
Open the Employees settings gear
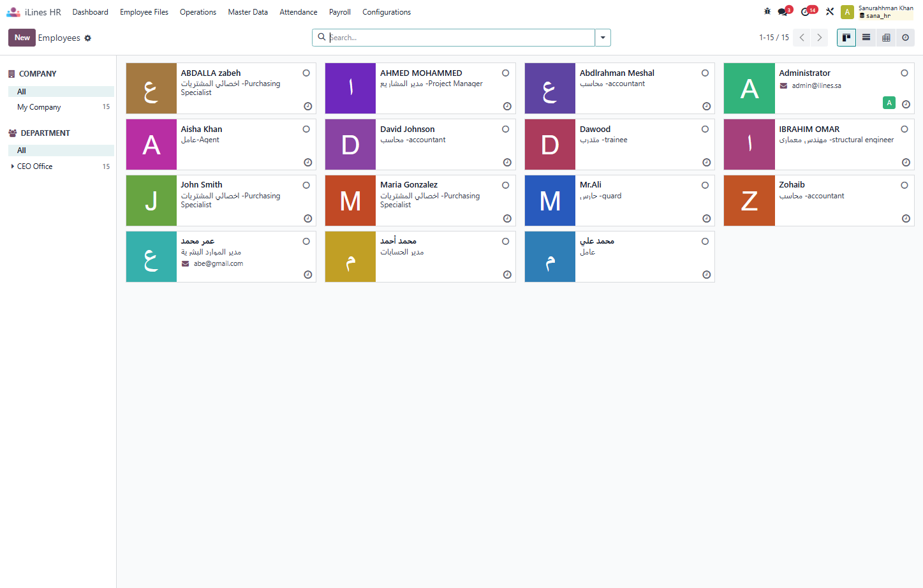[88, 38]
